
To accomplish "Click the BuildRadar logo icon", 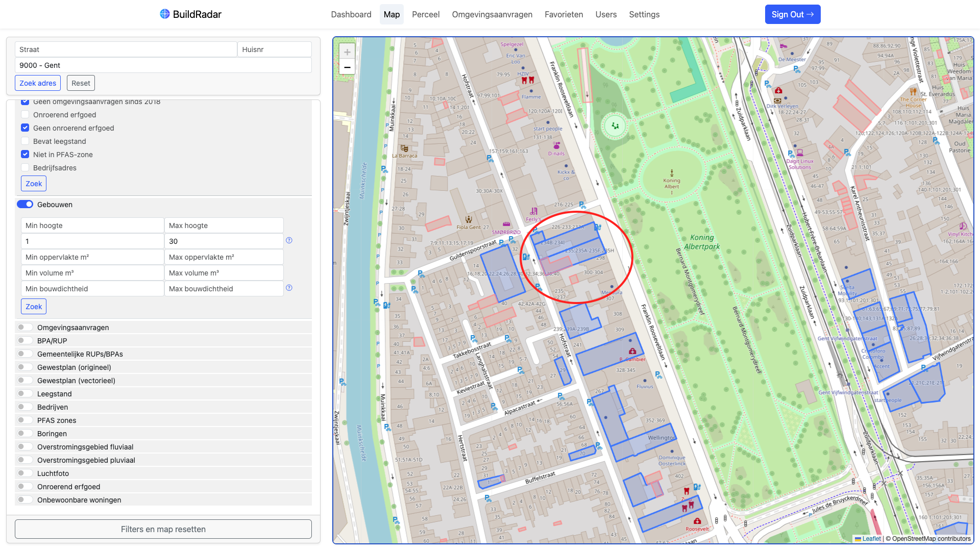I will tap(164, 14).
